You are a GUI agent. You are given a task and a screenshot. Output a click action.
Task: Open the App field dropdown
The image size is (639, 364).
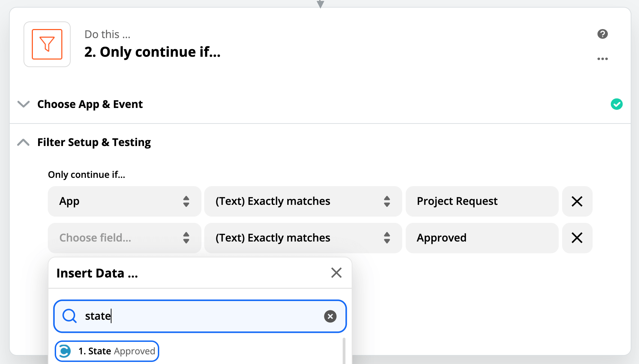click(124, 201)
